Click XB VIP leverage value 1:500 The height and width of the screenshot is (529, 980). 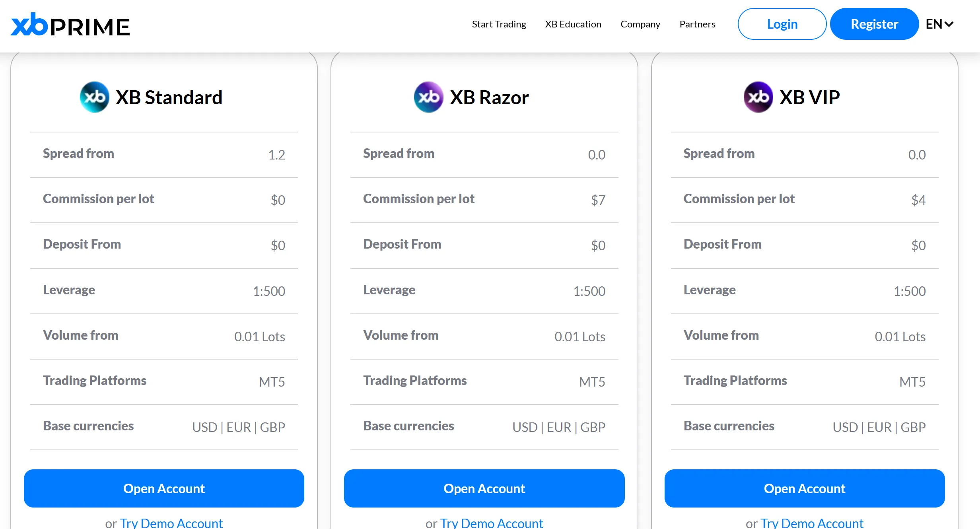pos(910,291)
